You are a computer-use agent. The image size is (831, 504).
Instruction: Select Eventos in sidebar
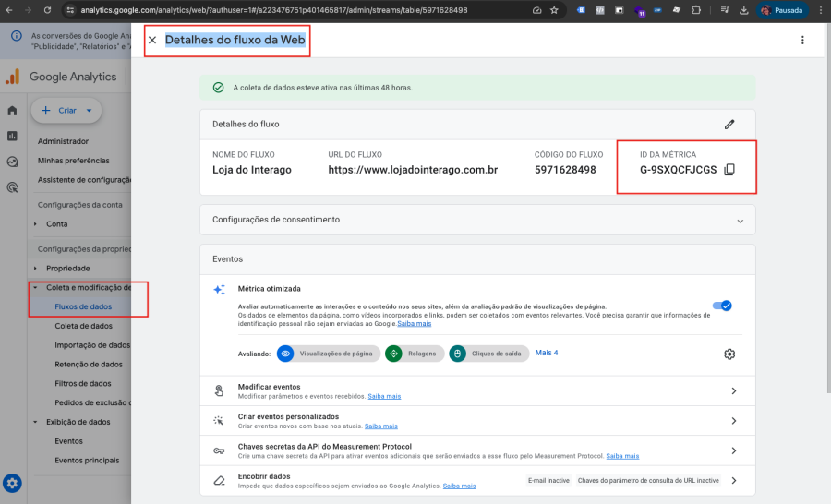(x=69, y=441)
